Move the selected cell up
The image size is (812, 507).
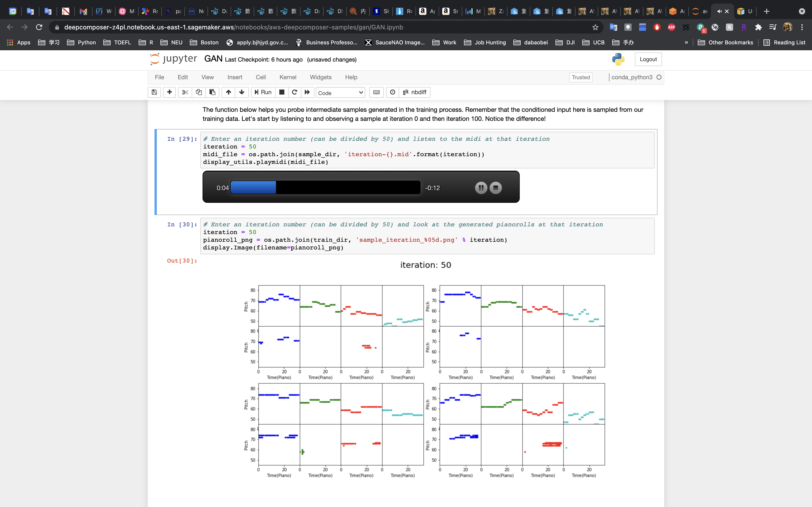[229, 92]
